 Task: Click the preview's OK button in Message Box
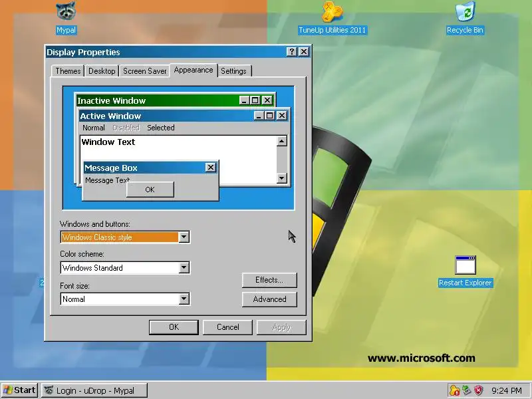point(150,190)
